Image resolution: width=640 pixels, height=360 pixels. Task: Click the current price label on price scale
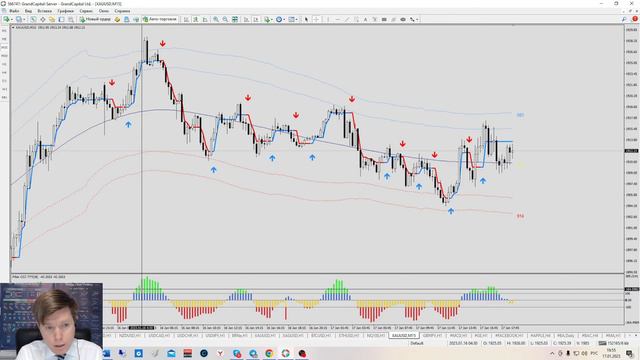(x=631, y=151)
